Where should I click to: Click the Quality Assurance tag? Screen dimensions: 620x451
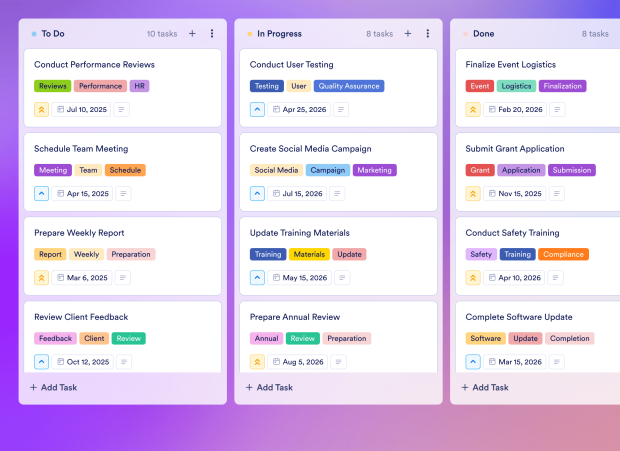click(x=349, y=86)
